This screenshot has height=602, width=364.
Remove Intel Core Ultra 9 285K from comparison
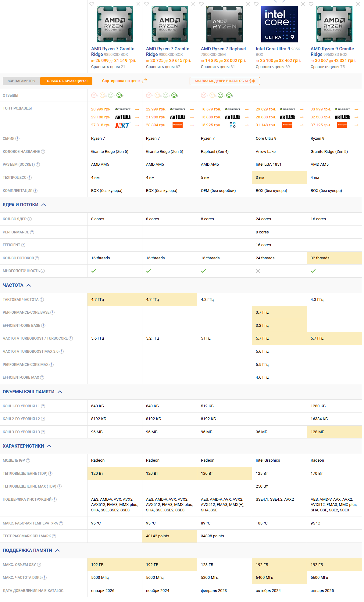(x=303, y=4)
